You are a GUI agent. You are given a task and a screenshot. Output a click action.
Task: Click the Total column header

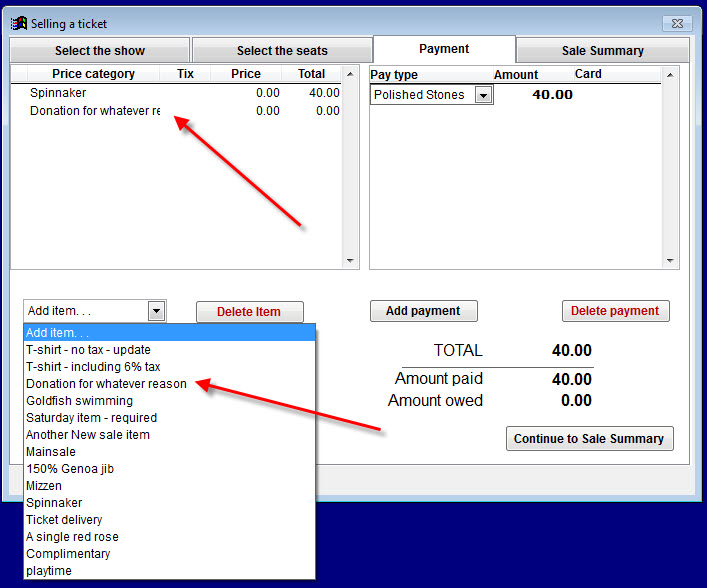[311, 74]
